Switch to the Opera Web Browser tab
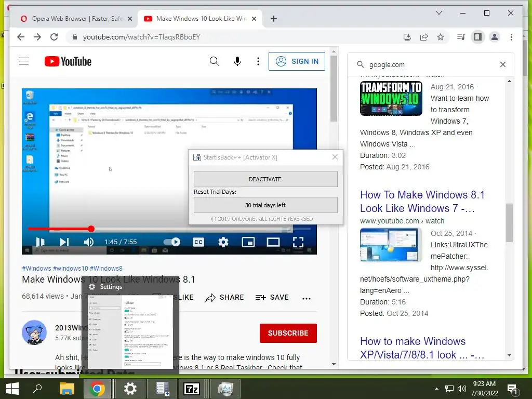 [76, 19]
